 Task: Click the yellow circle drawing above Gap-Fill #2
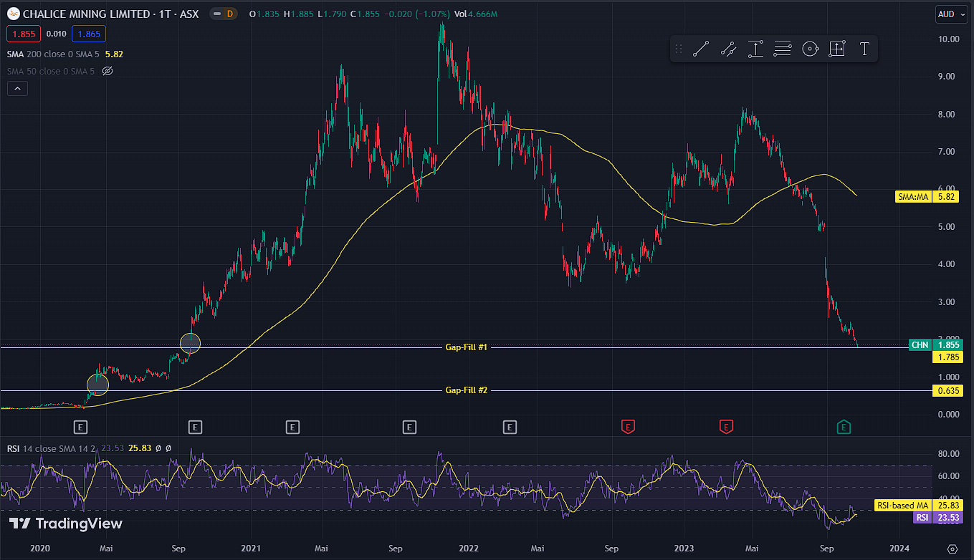coord(97,385)
